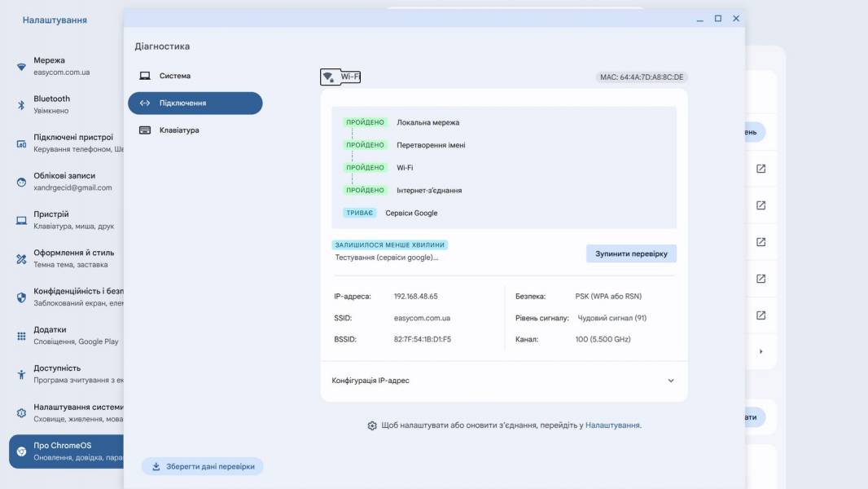
Task: Open the Система diagnostics section
Action: [x=195, y=76]
